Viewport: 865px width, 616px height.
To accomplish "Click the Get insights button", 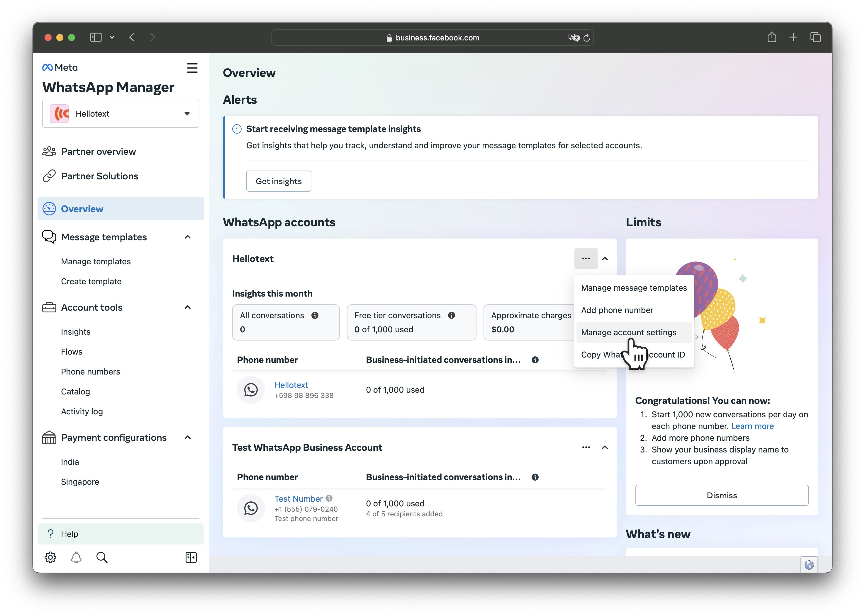I will [279, 181].
